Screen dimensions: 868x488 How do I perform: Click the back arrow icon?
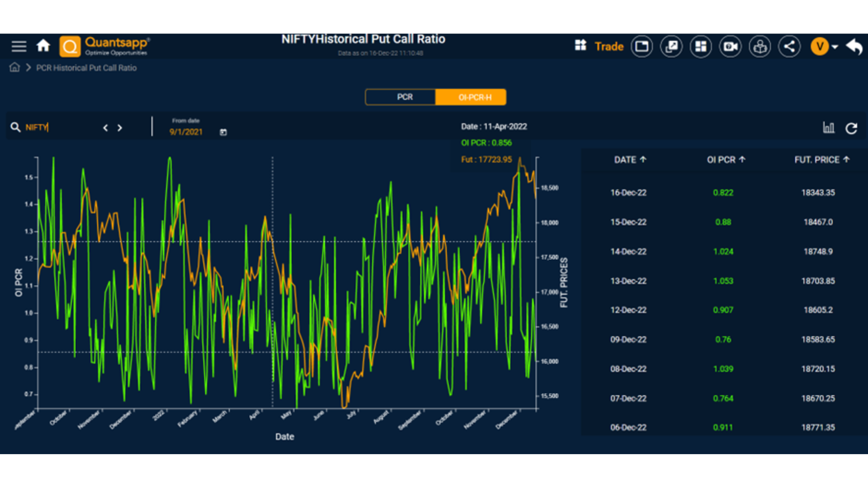[854, 47]
